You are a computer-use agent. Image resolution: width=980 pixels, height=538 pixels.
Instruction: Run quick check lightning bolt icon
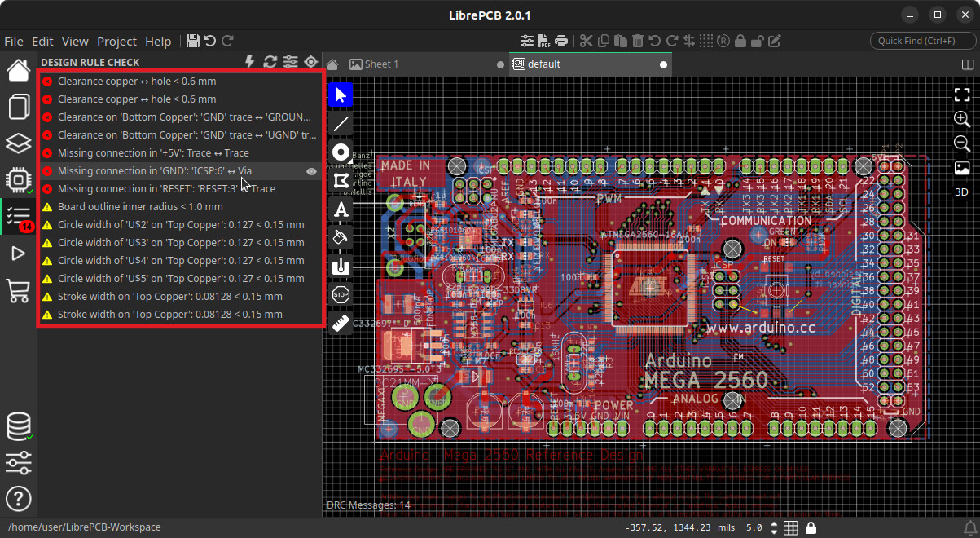tap(251, 62)
